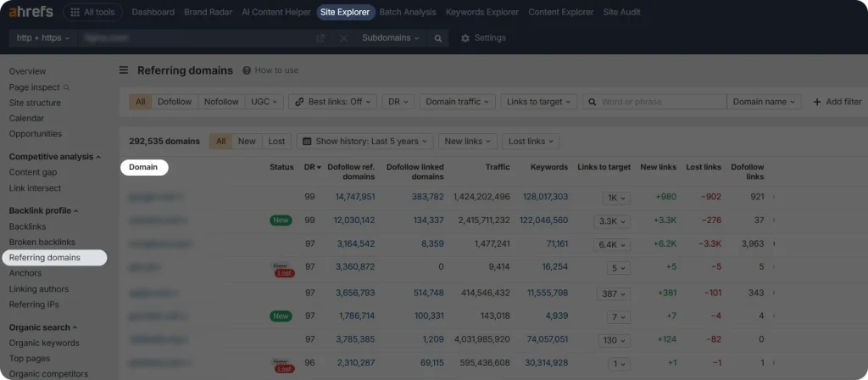Collapse the Backlink profile section
The image size is (868, 380).
click(44, 210)
